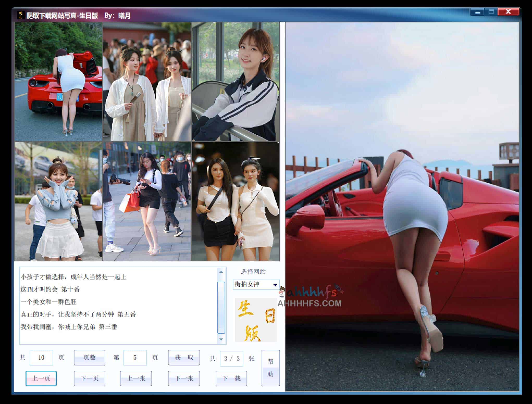Click the list scrollbar up arrow
The image size is (532, 404).
pos(221,272)
